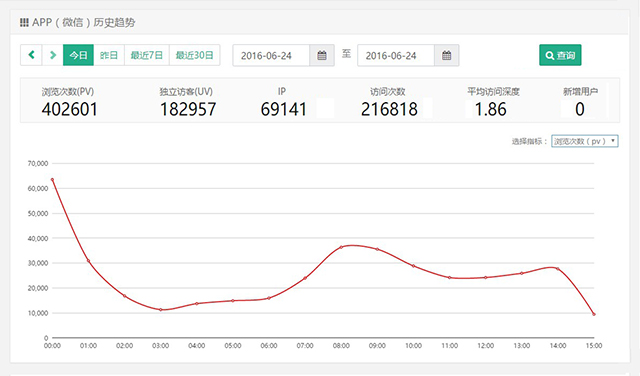Click the chart data point at 07:00
Screen dimensions: 640x376
pos(305,278)
